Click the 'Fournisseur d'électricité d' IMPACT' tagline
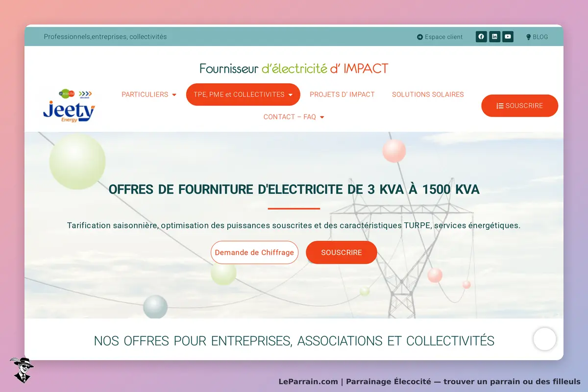Screen dimensions: 588x392 (x=294, y=69)
